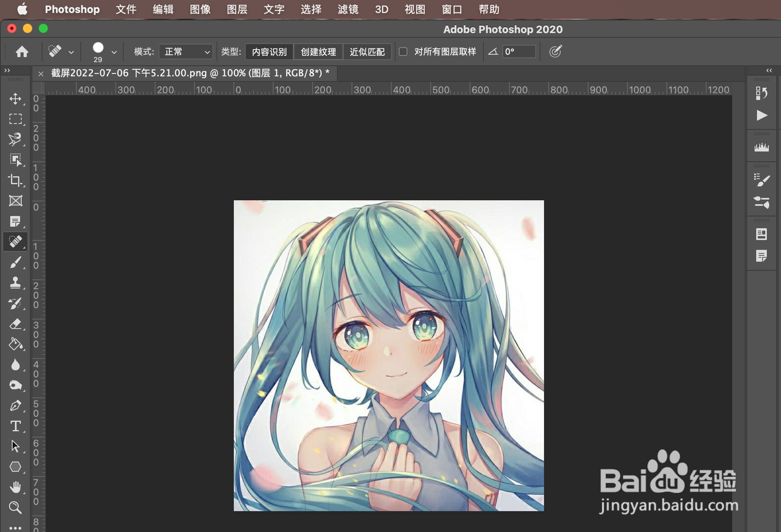This screenshot has width=781, height=532.
Task: Select the History Brush tool
Action: tap(15, 303)
